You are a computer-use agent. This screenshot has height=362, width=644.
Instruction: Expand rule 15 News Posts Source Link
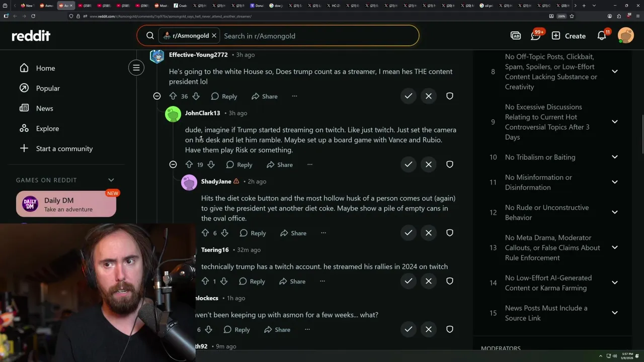click(x=615, y=313)
